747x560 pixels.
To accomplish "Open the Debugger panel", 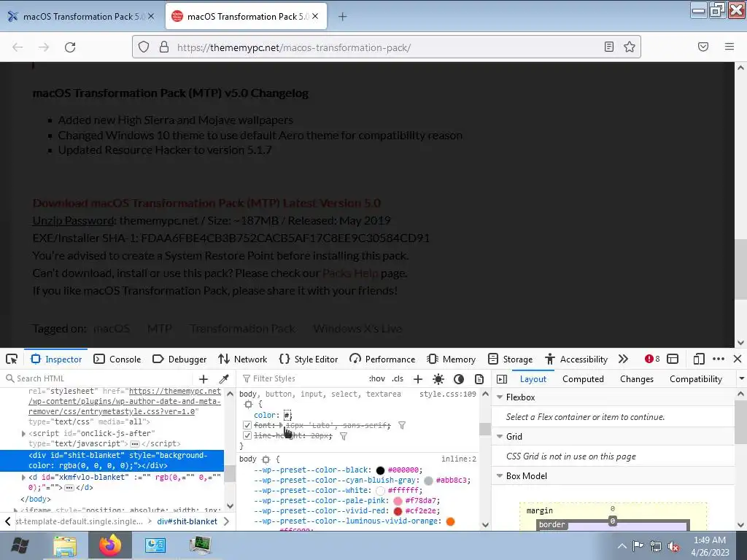I will [179, 359].
